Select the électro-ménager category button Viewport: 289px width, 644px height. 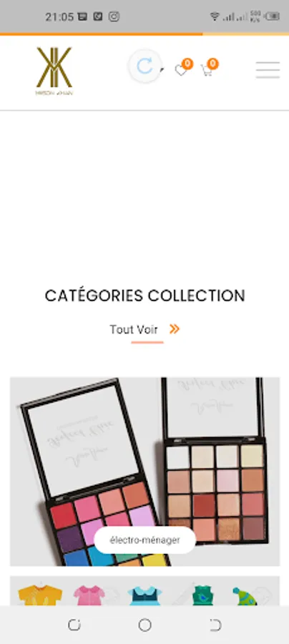coord(145,540)
